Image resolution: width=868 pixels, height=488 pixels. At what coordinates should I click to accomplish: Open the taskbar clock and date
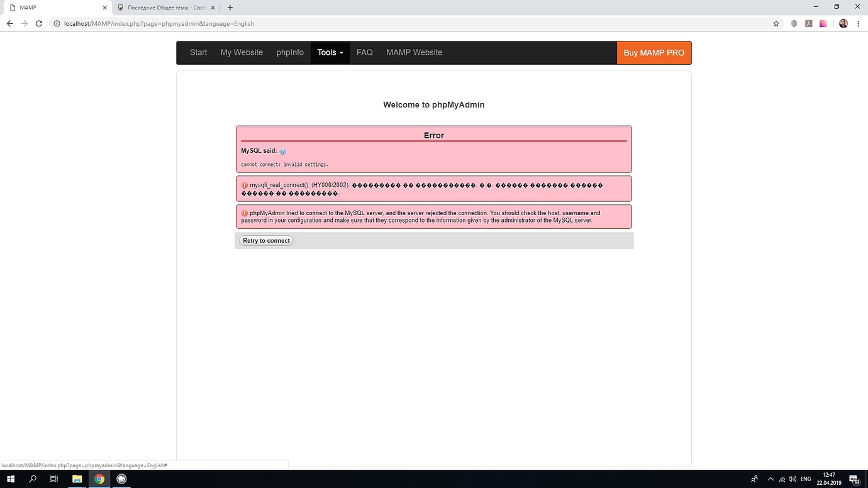[x=829, y=479]
